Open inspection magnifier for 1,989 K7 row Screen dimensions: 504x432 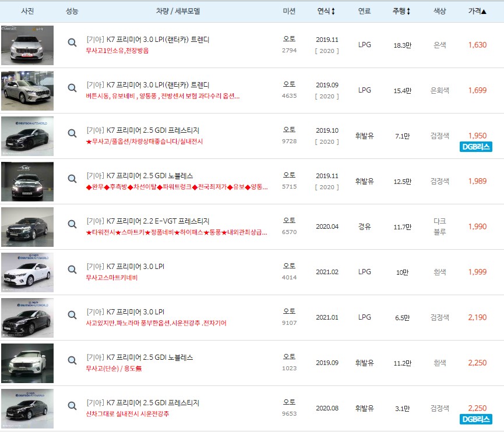(72, 179)
